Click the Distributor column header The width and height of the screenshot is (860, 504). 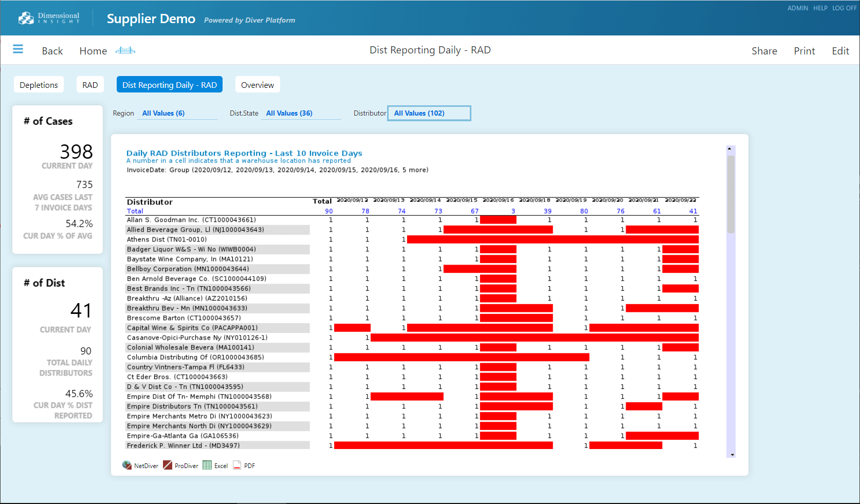pos(150,202)
